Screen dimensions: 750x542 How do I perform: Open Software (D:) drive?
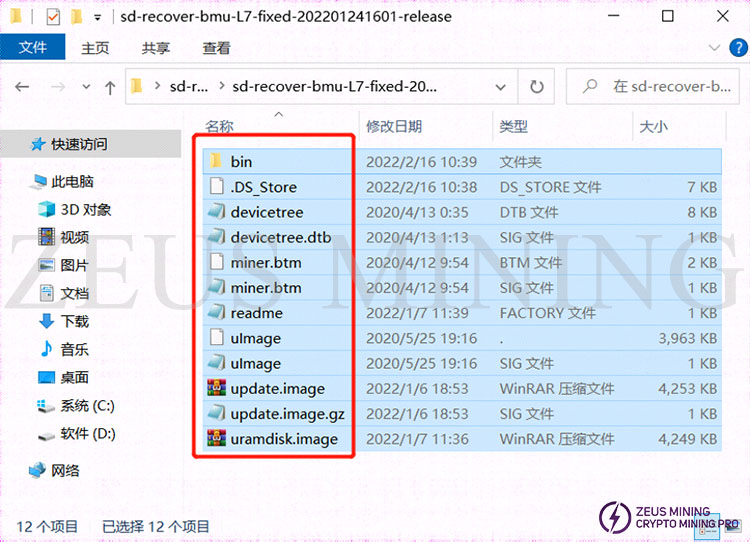77,434
